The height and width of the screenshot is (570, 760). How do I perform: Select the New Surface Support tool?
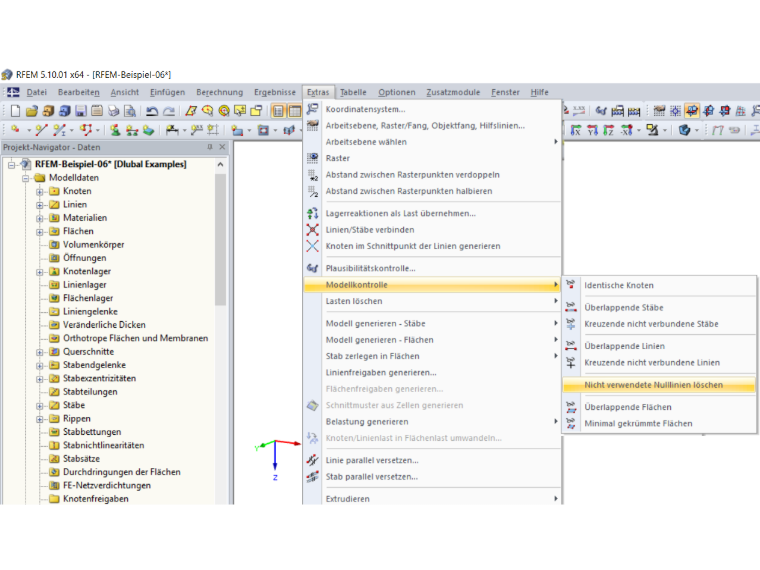pos(149,130)
